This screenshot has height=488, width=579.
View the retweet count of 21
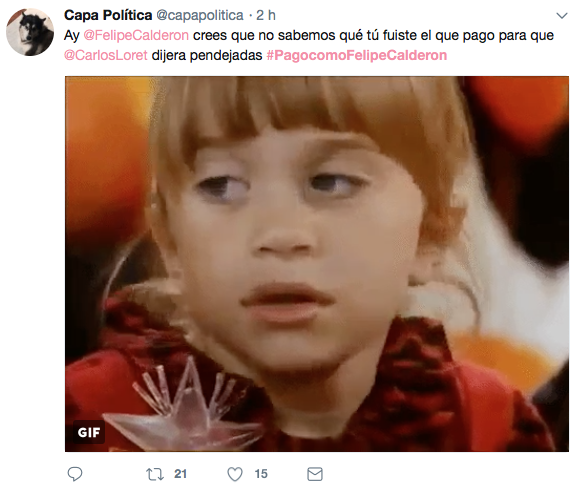[x=181, y=474]
